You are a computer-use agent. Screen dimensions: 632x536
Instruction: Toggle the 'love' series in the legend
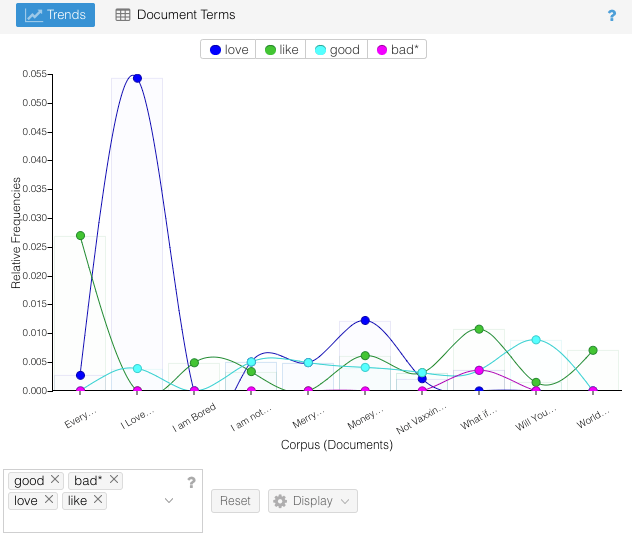(228, 50)
